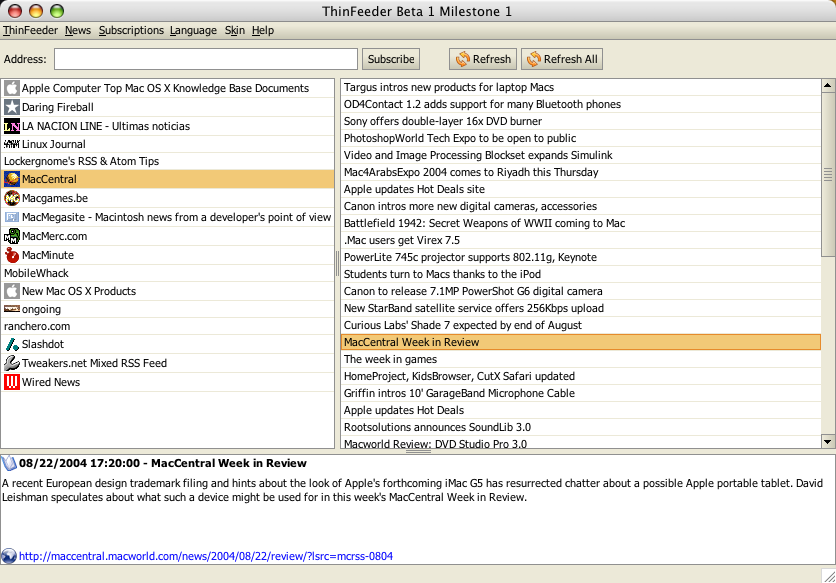Click the article document icon beside the date
The height and width of the screenshot is (583, 836).
[x=9, y=463]
